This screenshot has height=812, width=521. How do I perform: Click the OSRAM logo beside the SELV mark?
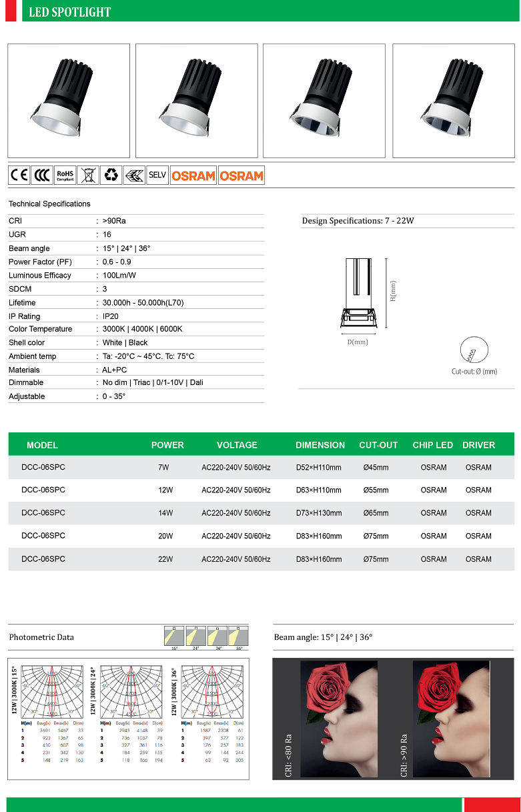193,175
